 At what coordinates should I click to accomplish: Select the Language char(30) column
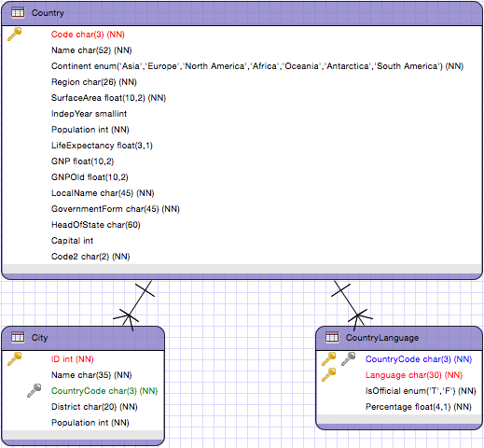click(414, 375)
